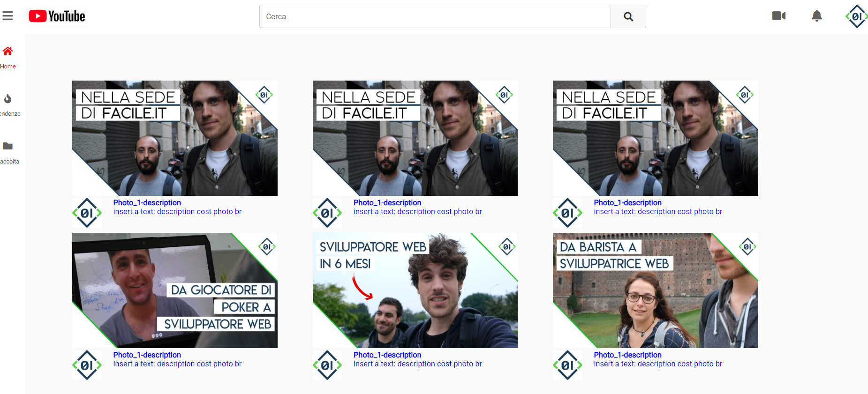Click Photo_1-description title under poker video
The image size is (868, 394).
147,355
